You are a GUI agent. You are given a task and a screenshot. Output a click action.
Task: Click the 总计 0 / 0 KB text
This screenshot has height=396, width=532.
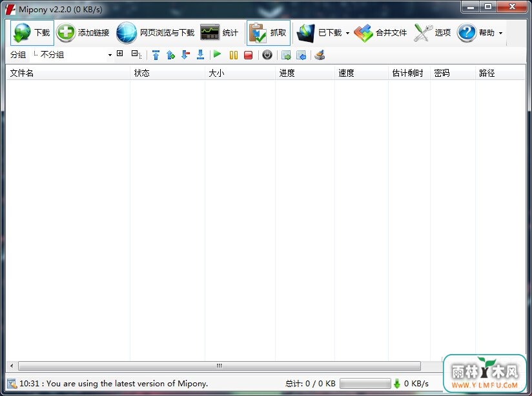pos(310,384)
